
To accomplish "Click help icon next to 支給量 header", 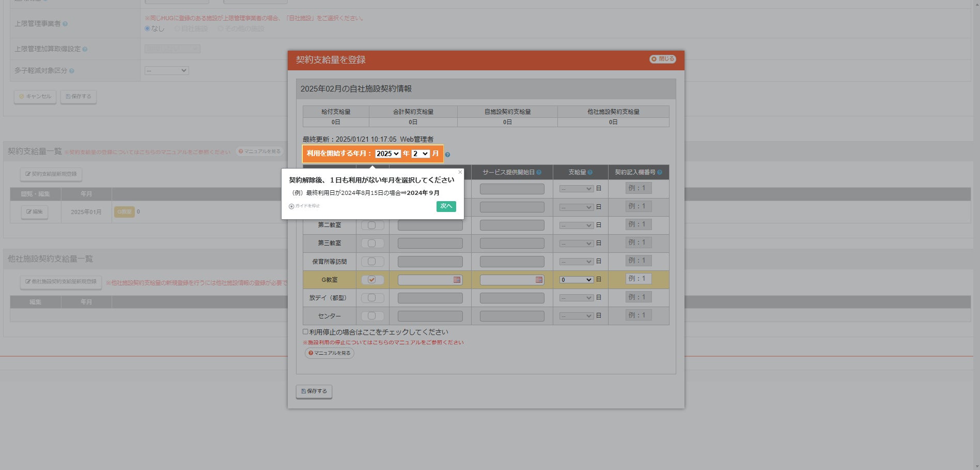I will 590,172.
